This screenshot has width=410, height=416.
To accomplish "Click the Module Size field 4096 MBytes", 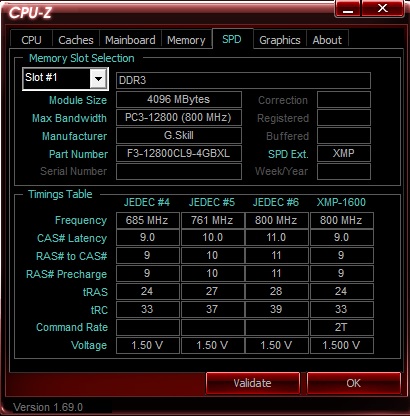I will coord(179,99).
